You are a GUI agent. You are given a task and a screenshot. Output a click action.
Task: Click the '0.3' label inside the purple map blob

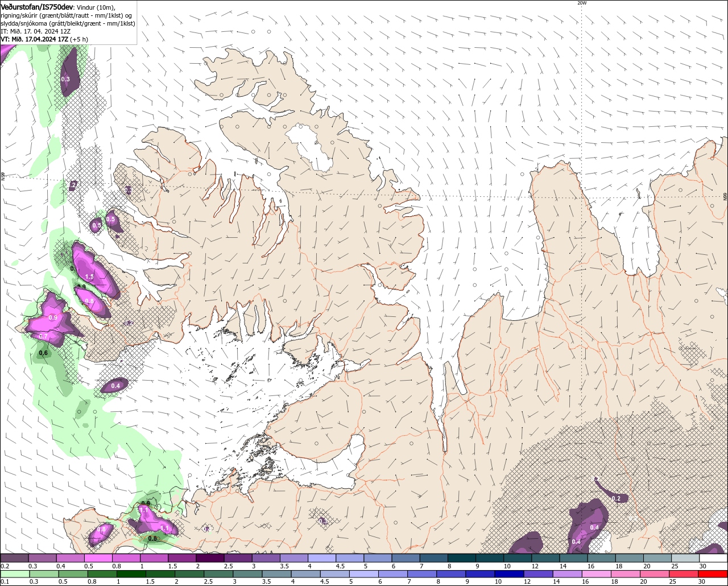(x=65, y=79)
